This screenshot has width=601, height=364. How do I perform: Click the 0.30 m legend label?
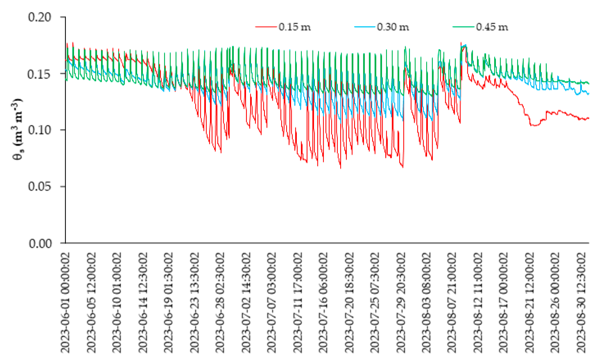[393, 27]
